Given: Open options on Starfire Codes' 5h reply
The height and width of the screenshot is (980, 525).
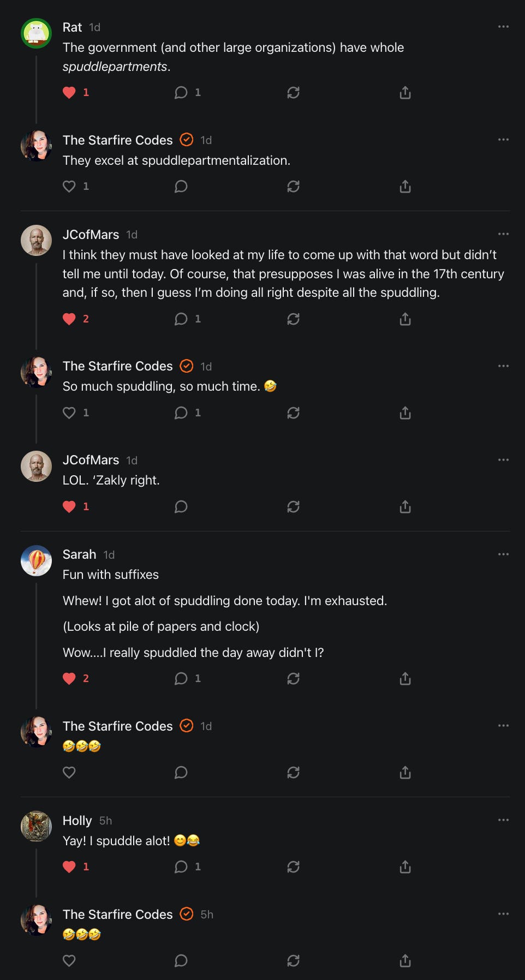Looking at the screenshot, I should pos(503,914).
